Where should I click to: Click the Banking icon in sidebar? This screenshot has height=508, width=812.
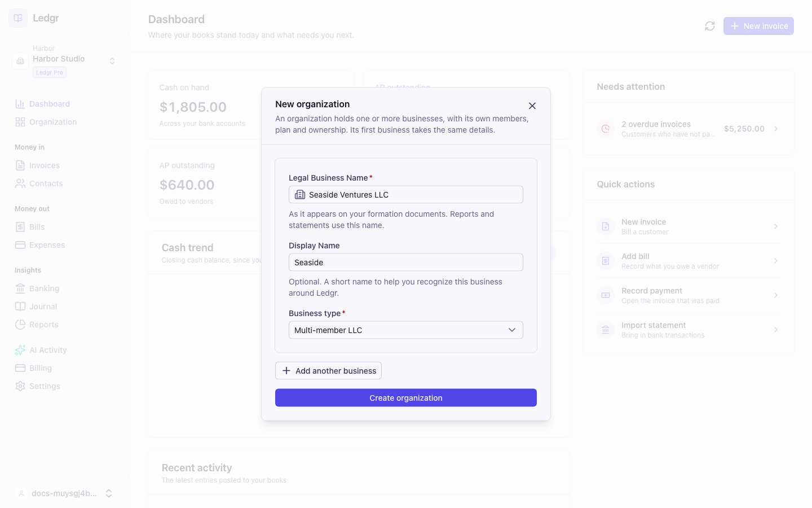(x=20, y=288)
